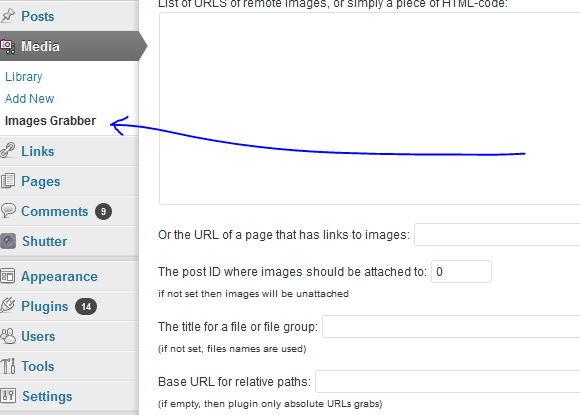Click the Base URL for relative paths field

448,381
